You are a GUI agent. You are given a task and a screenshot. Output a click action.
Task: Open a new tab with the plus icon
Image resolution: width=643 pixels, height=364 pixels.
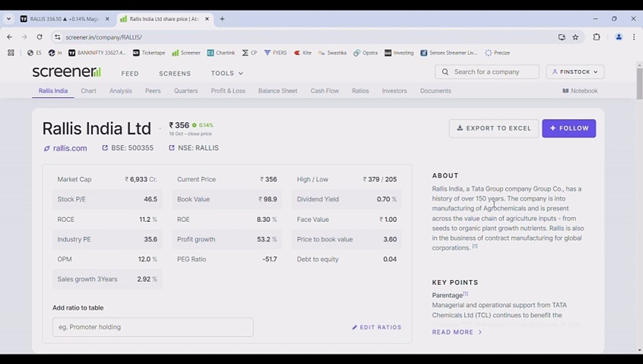(222, 19)
